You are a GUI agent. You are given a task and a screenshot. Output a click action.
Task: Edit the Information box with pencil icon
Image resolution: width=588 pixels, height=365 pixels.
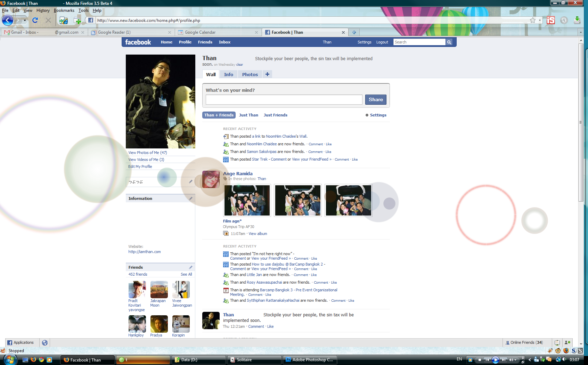(190, 198)
